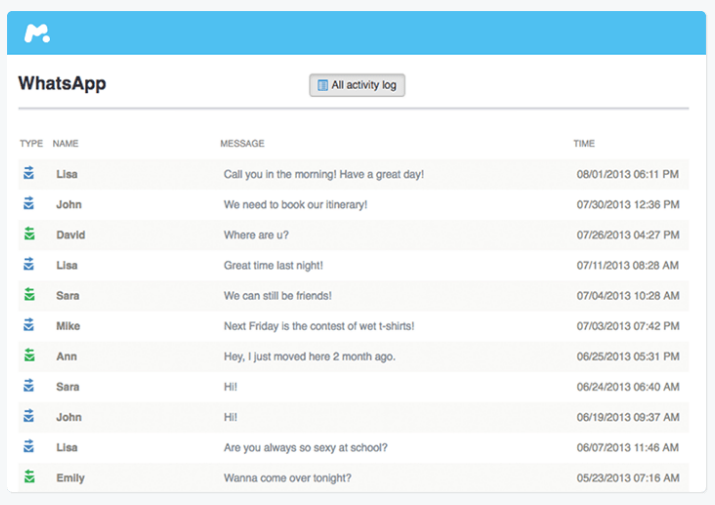Click the TYPE column header
Image resolution: width=715 pixels, height=505 pixels.
tap(31, 144)
